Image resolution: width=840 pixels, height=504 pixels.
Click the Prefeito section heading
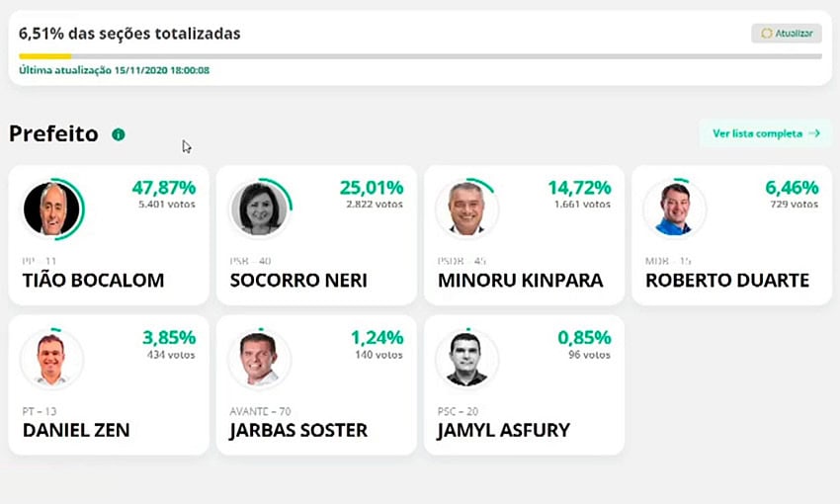53,134
